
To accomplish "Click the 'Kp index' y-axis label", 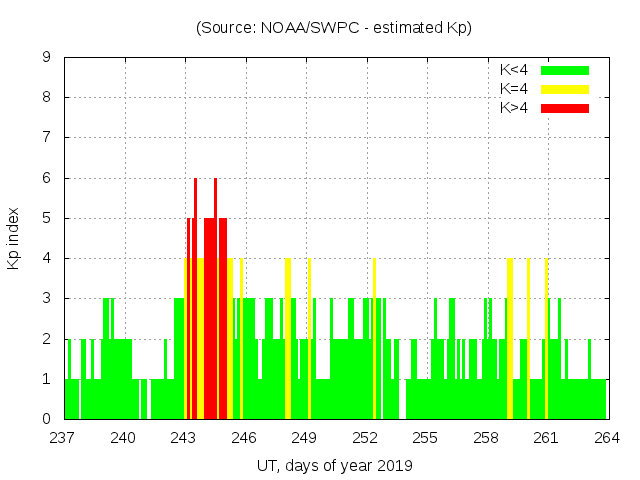I will coord(14,238).
